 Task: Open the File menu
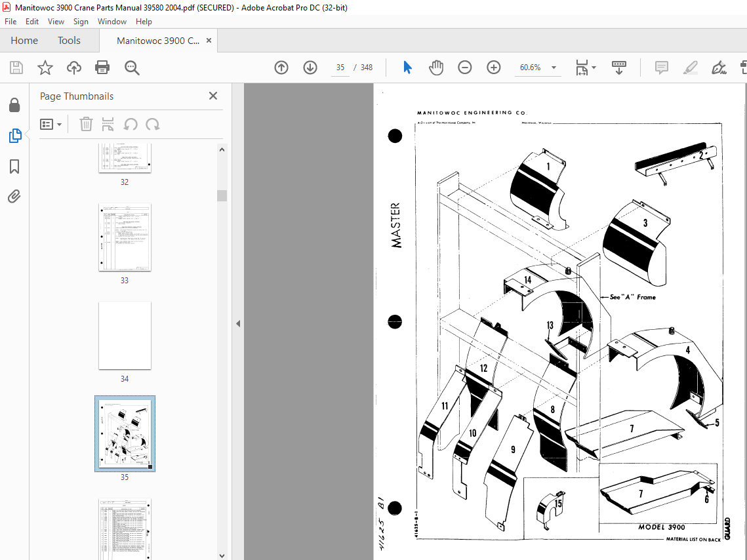pyautogui.click(x=10, y=22)
